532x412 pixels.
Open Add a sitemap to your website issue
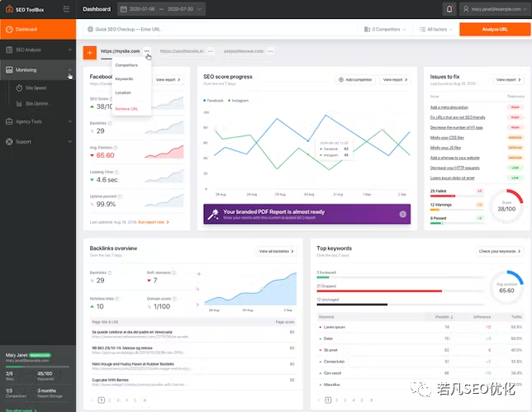(x=454, y=158)
